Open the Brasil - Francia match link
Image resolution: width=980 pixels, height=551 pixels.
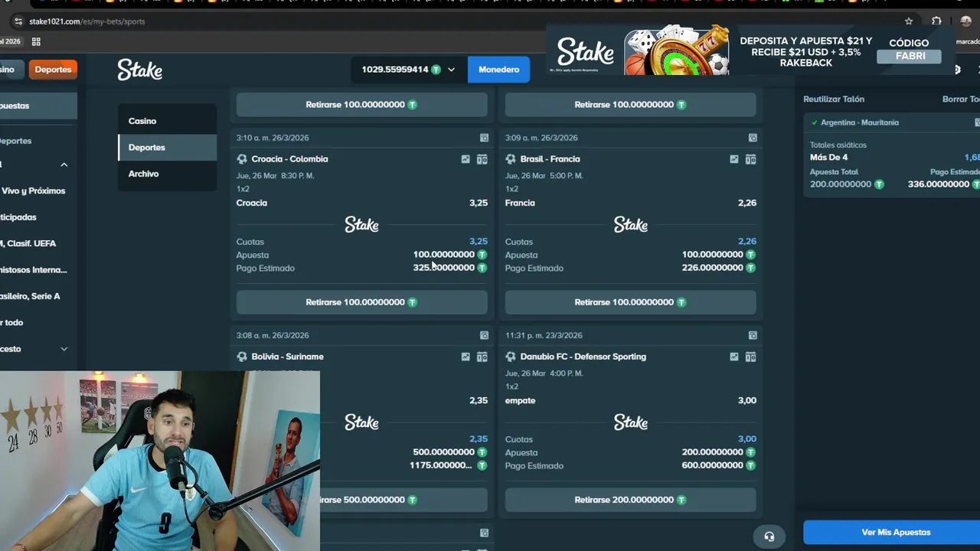click(550, 159)
